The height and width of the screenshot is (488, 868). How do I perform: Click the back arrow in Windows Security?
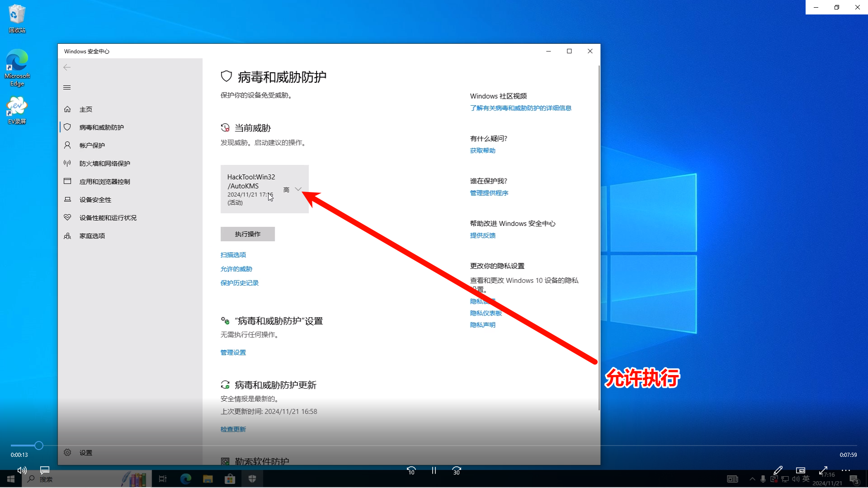pos(67,67)
